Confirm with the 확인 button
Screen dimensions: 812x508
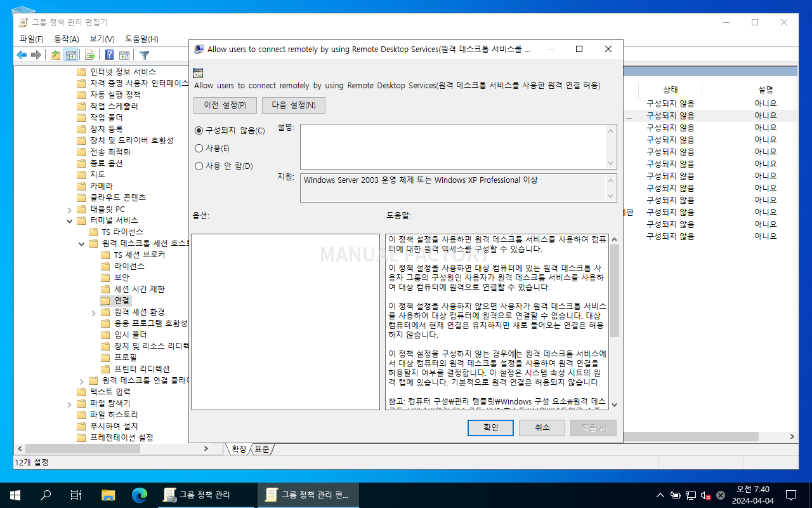pyautogui.click(x=490, y=428)
